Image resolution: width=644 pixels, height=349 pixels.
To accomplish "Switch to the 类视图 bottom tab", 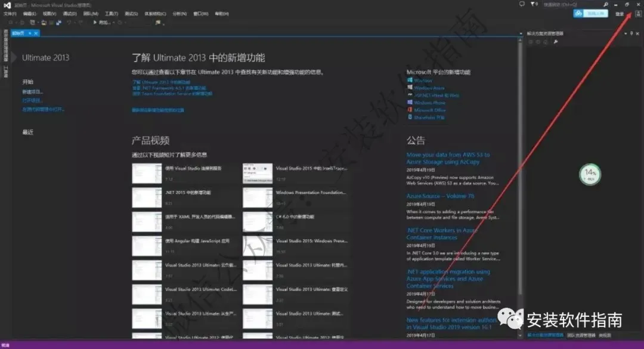I will [605, 335].
